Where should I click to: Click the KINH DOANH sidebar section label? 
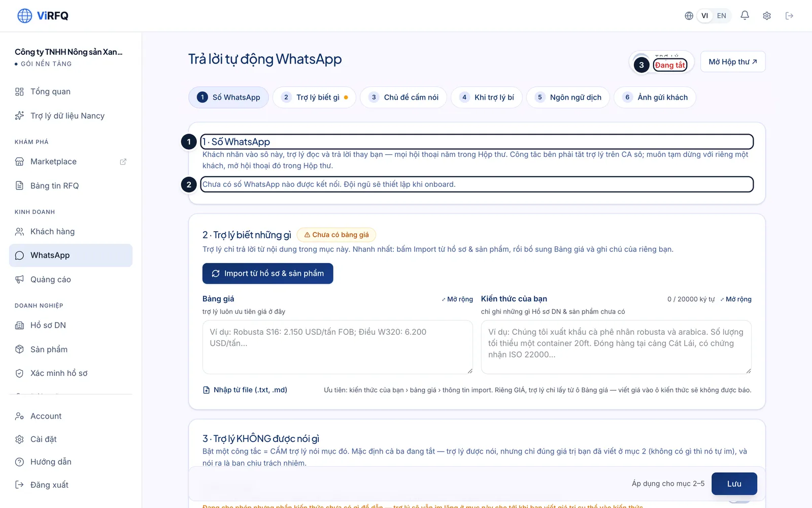point(35,212)
